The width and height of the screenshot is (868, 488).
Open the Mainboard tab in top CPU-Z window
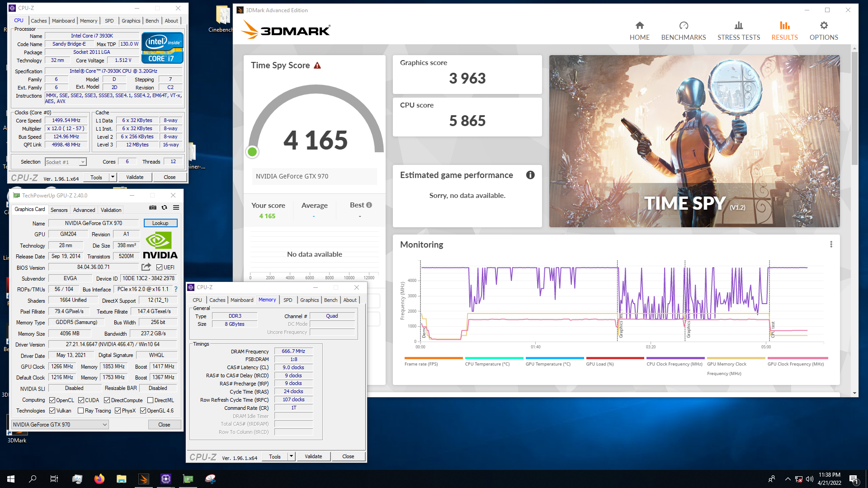[63, 21]
